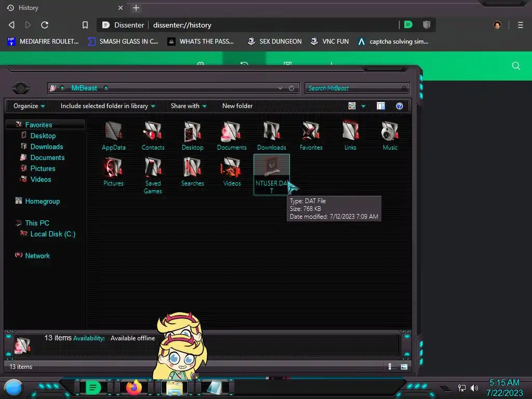Screen dimensions: 532x399
Task: Open the Music folder
Action: pyautogui.click(x=390, y=136)
